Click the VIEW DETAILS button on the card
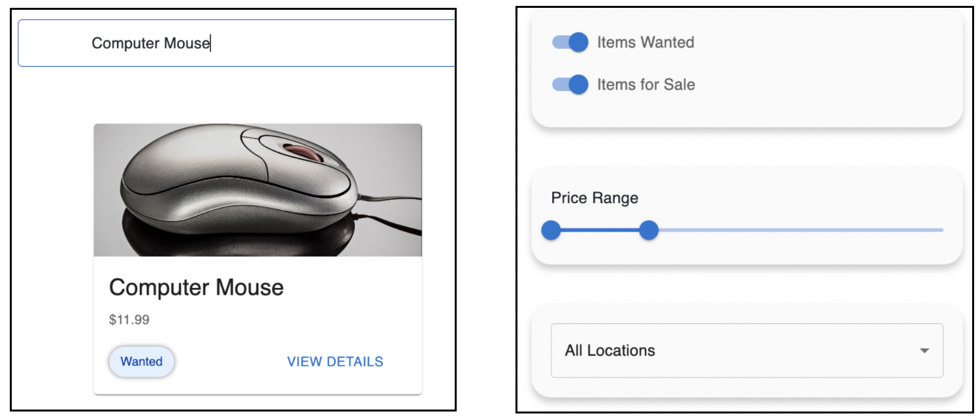The width and height of the screenshot is (980, 420). (335, 361)
